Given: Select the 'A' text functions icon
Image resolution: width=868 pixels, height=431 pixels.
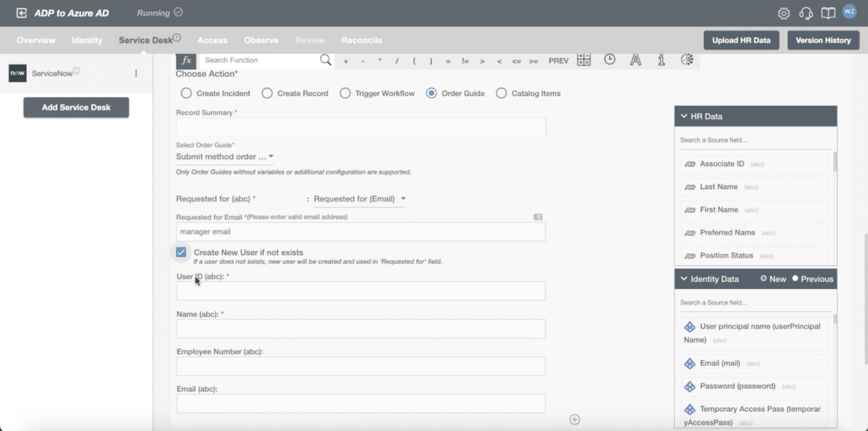Looking at the screenshot, I should [x=636, y=59].
